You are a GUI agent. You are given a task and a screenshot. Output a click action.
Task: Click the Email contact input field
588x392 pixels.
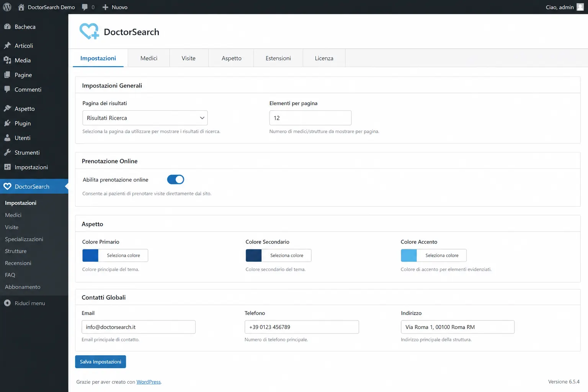[x=139, y=327]
